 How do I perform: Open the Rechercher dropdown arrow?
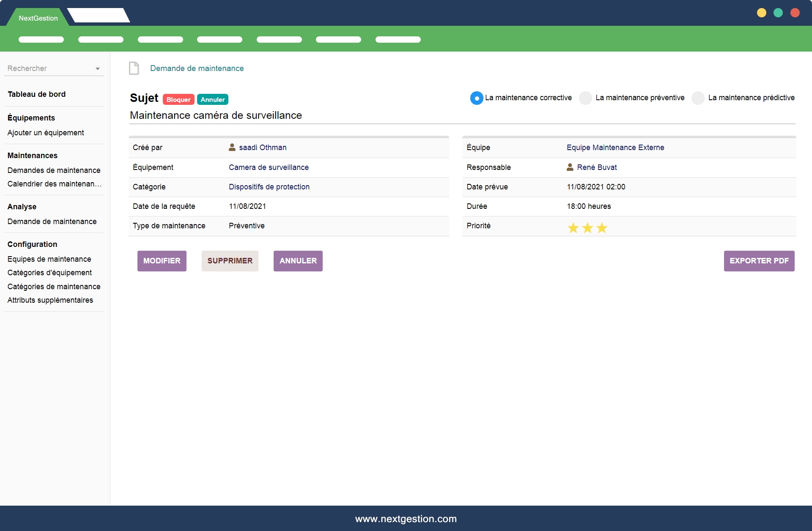98,68
